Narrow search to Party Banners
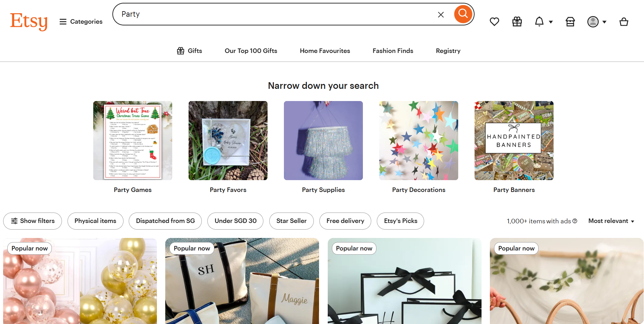 coord(514,140)
